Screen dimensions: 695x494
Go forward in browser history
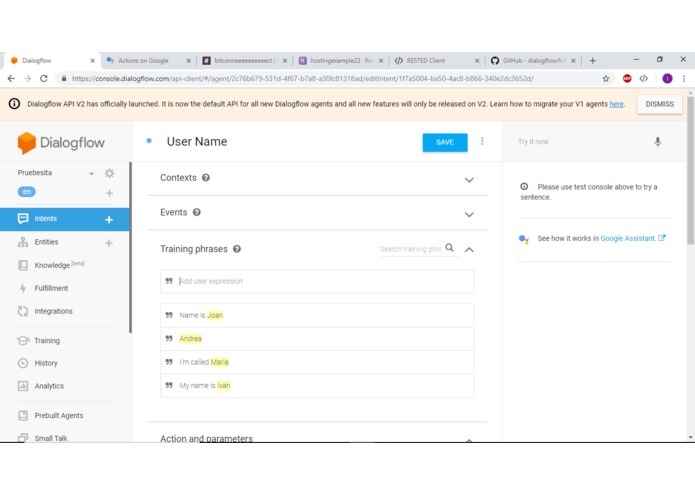27,78
